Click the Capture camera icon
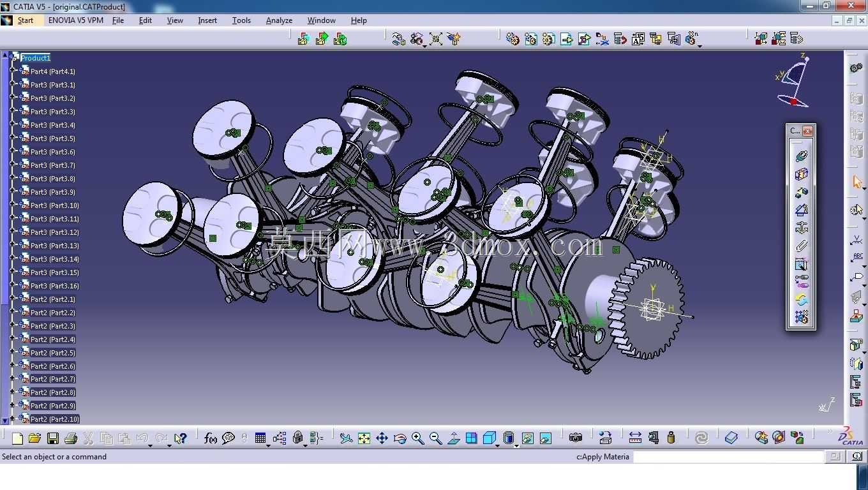The height and width of the screenshot is (490, 868). (576, 438)
